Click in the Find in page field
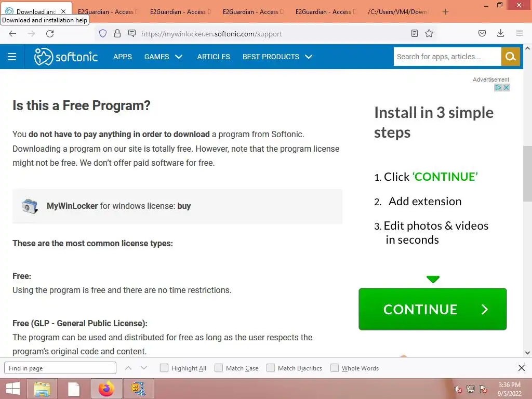Viewport: 532px width, 399px height. coord(60,368)
